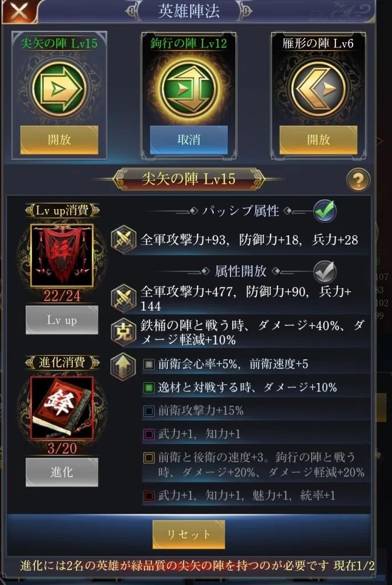Tap the 克 counter effect icon
This screenshot has width=392, height=585.
[x=124, y=332]
